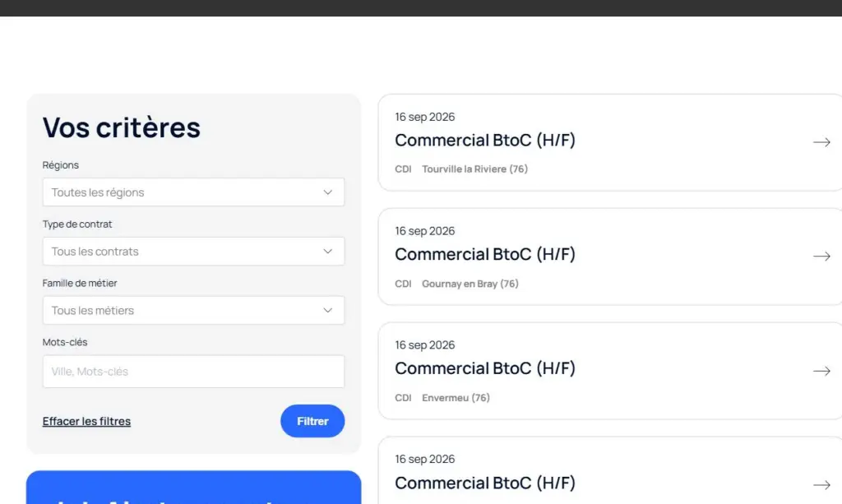Click the 'Type de contrat' label

tap(77, 224)
